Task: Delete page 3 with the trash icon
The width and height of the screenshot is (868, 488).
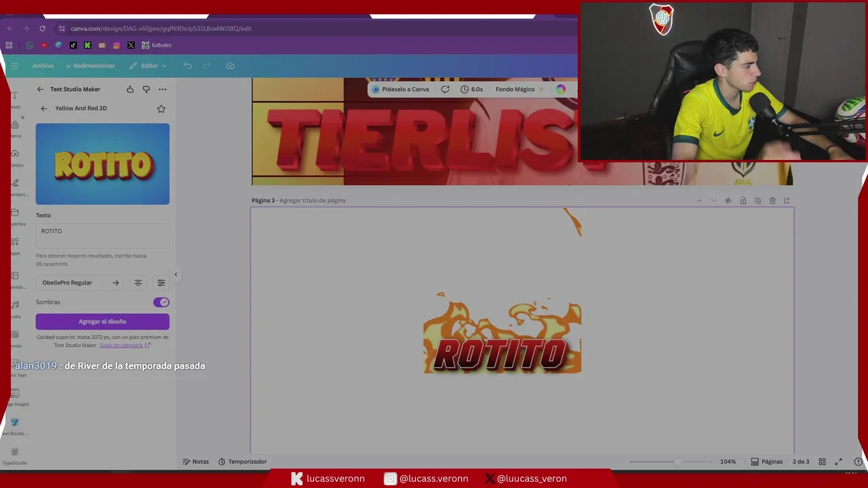Action: point(772,201)
